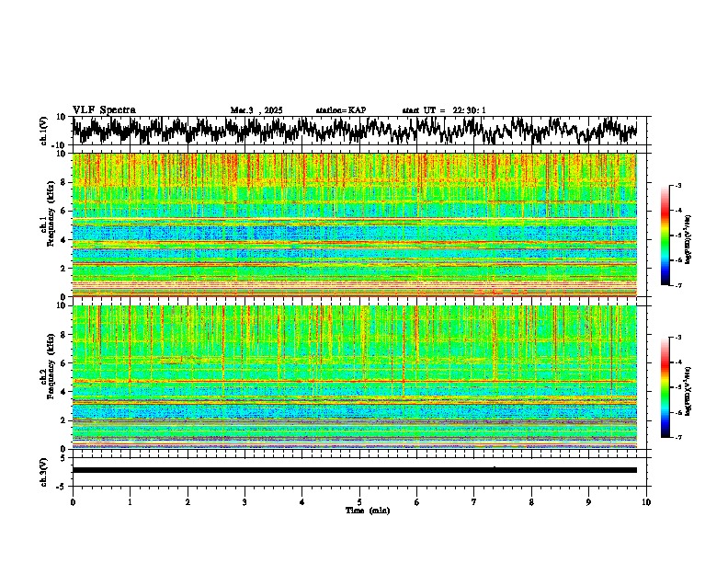The image size is (728, 563).
Task: Click the "9" tick on the time axis
Action: (x=588, y=502)
